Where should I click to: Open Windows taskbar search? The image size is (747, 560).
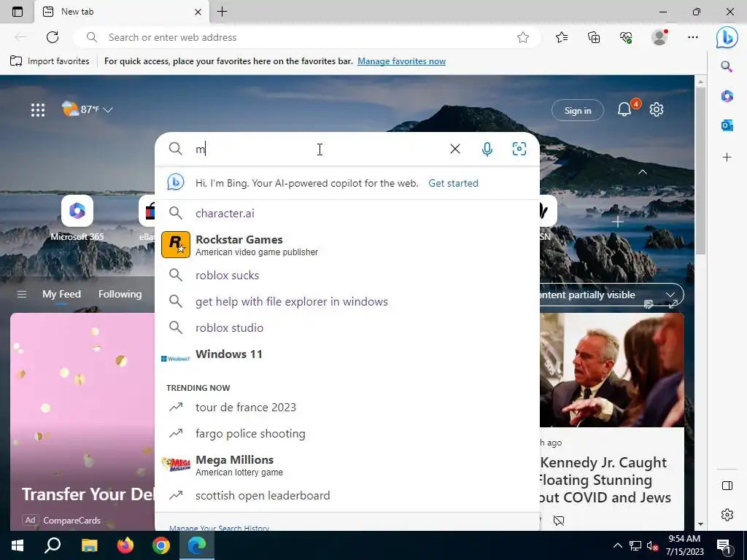(x=53, y=545)
